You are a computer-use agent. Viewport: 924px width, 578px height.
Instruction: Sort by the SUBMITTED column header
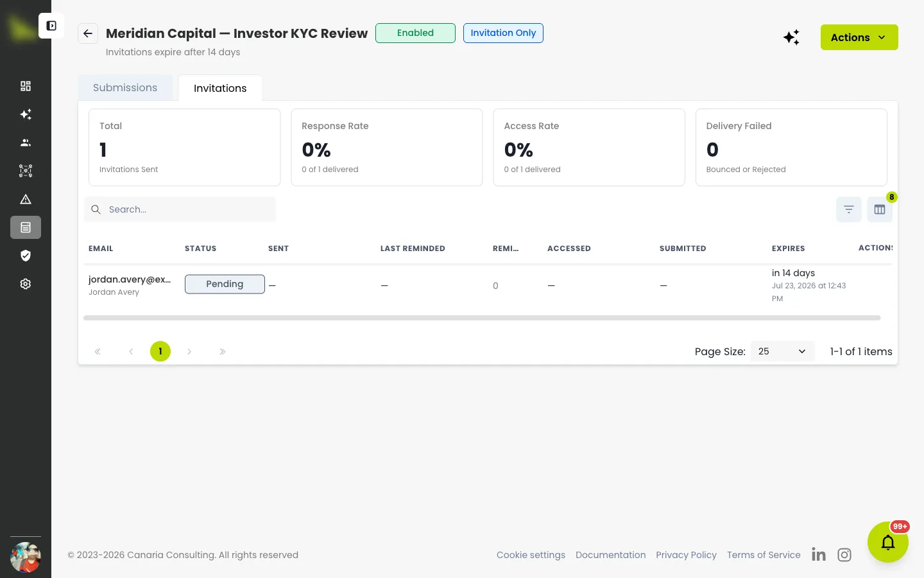(683, 249)
